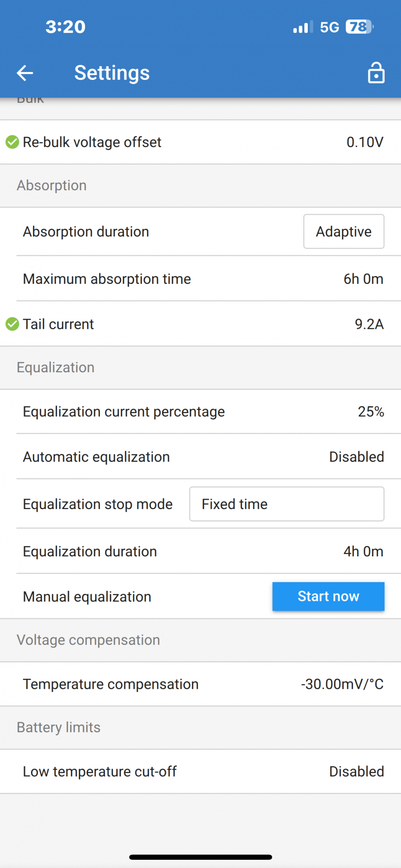
Task: Adjust Equalization current percentage 25% value
Action: (x=371, y=412)
